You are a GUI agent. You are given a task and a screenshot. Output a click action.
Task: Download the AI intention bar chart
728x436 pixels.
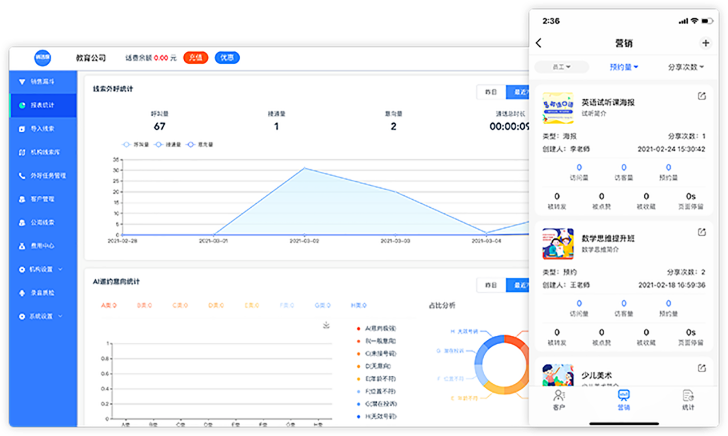point(326,325)
